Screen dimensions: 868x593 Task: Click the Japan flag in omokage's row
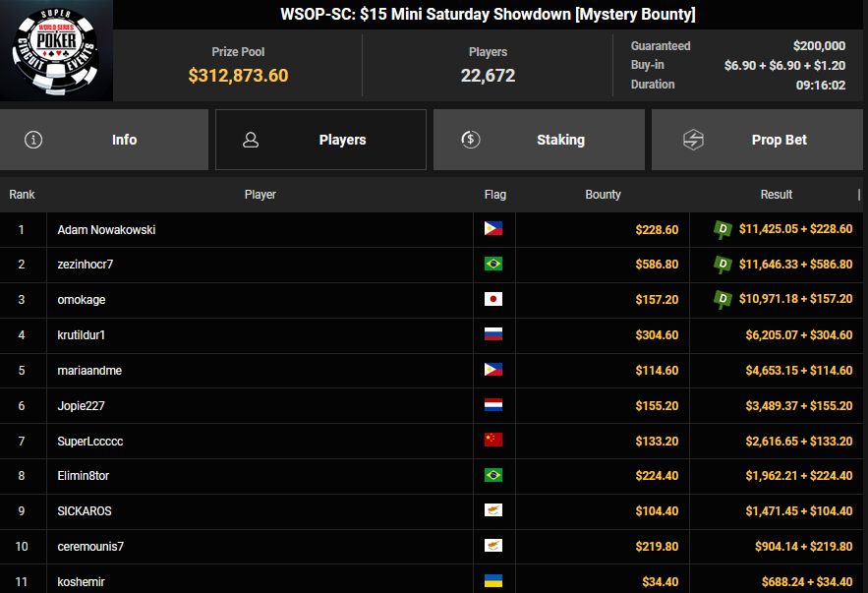click(493, 300)
